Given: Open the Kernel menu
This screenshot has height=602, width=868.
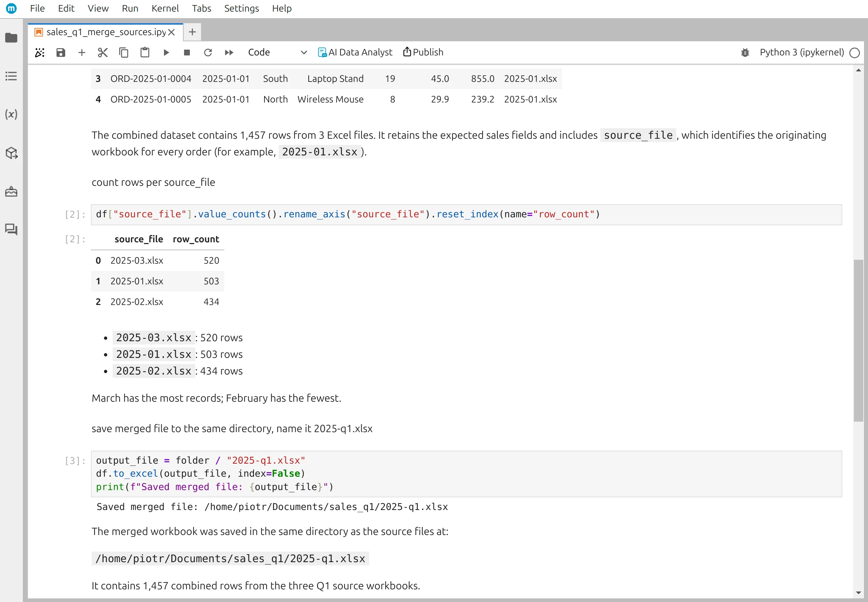Looking at the screenshot, I should pos(165,8).
